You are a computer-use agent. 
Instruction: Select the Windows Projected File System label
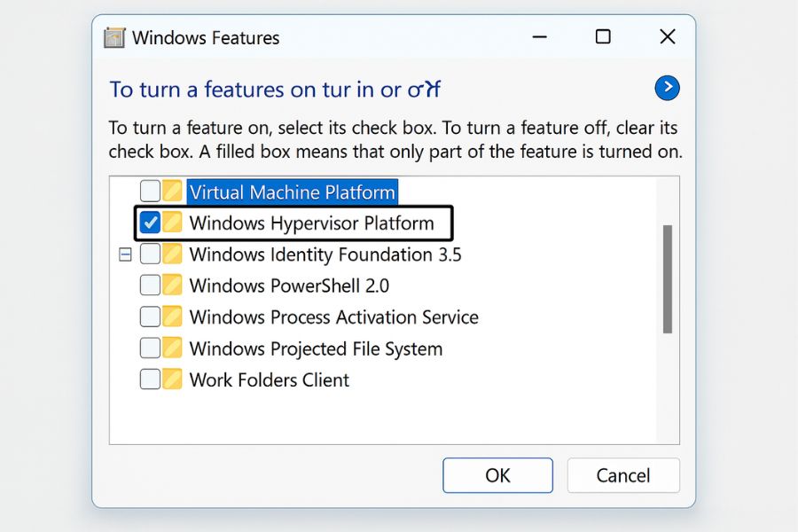[x=316, y=349]
